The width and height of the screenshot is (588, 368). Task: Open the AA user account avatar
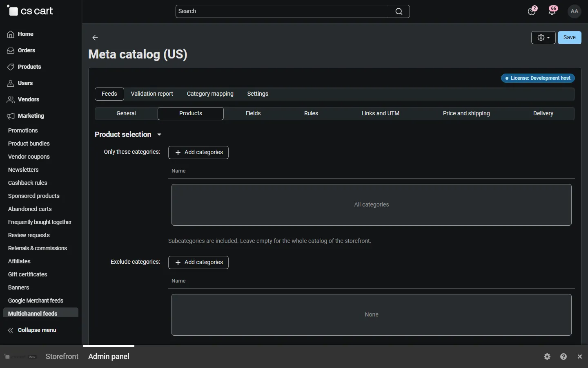[x=575, y=11]
